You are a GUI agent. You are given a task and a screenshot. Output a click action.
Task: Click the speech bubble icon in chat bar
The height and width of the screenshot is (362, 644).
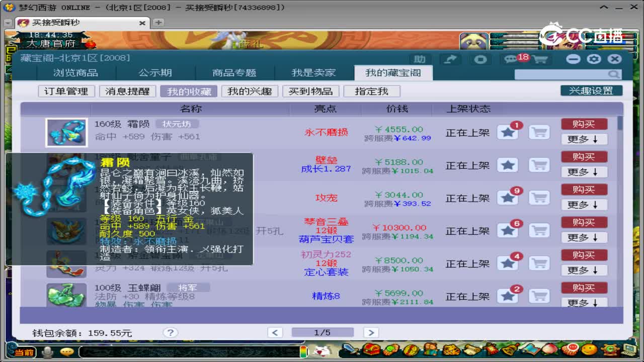tap(66, 352)
